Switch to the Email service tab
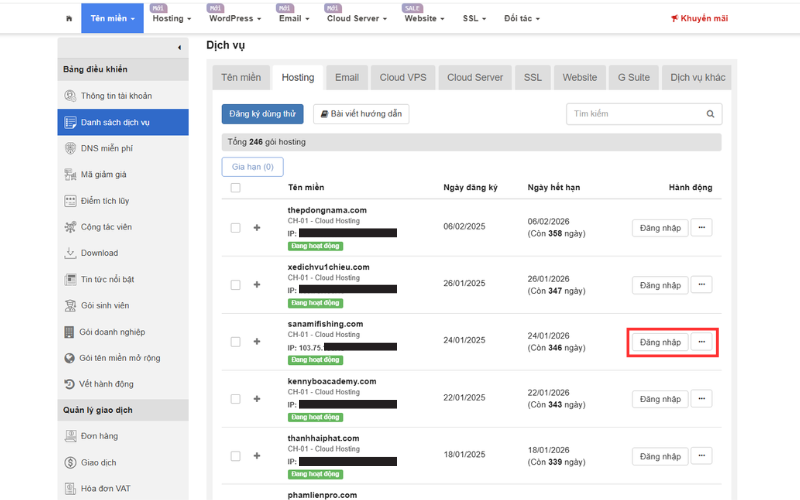800x500 pixels. (347, 78)
